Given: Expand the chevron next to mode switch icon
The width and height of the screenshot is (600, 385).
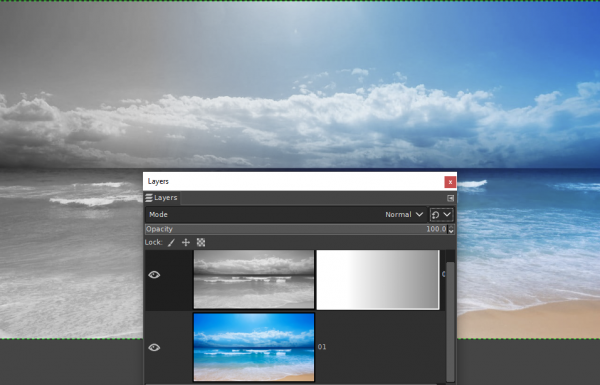Looking at the screenshot, I should point(447,215).
